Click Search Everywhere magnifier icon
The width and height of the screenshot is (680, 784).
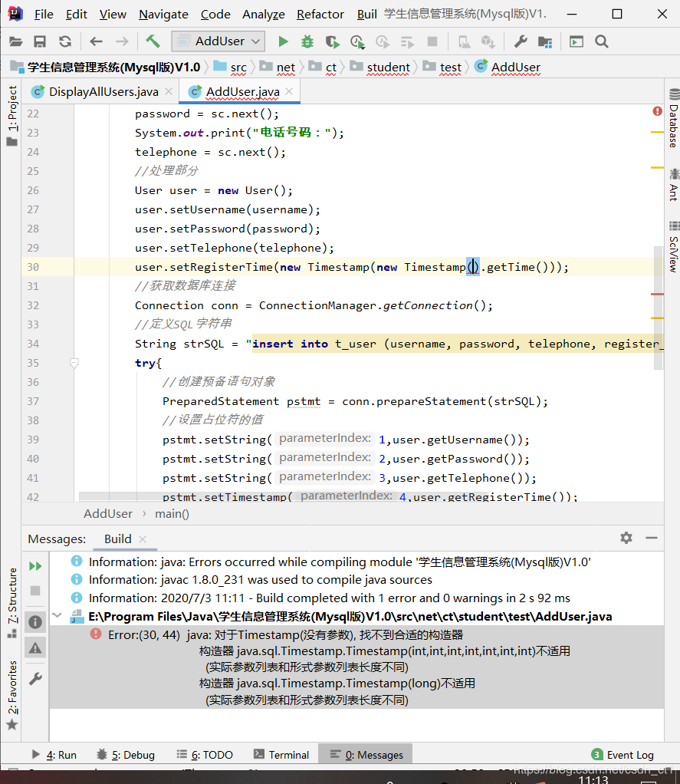[x=602, y=41]
